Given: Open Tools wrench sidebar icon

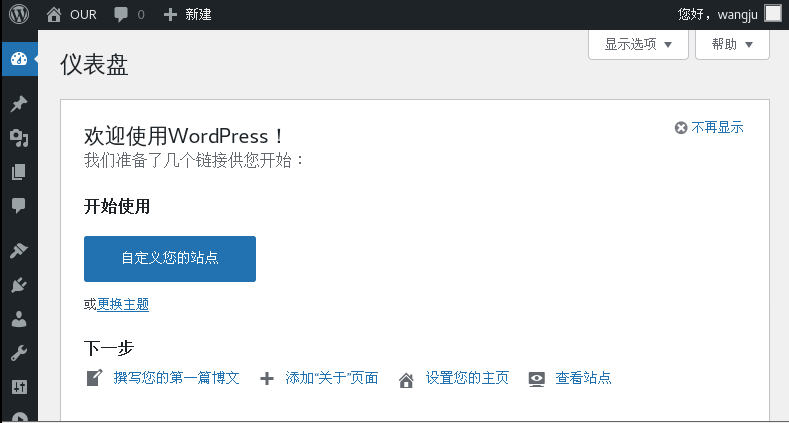Looking at the screenshot, I should (x=19, y=353).
